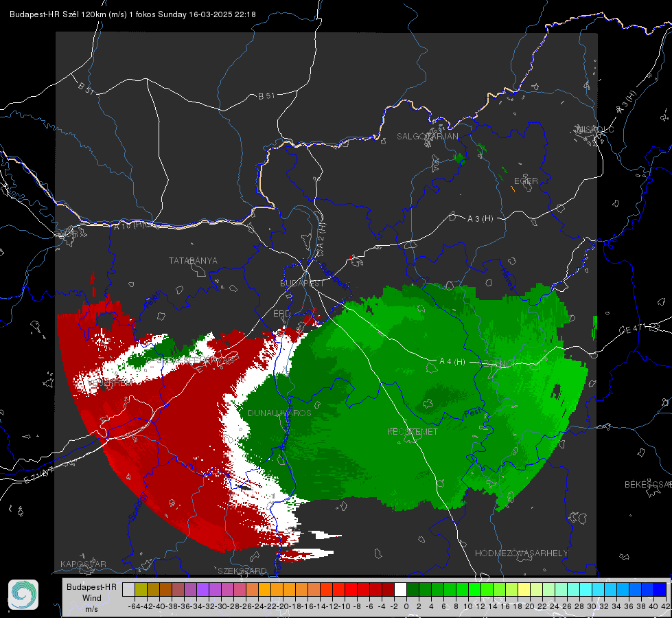
Task: Click the blue Somogy county label
Action: click(x=138, y=507)
